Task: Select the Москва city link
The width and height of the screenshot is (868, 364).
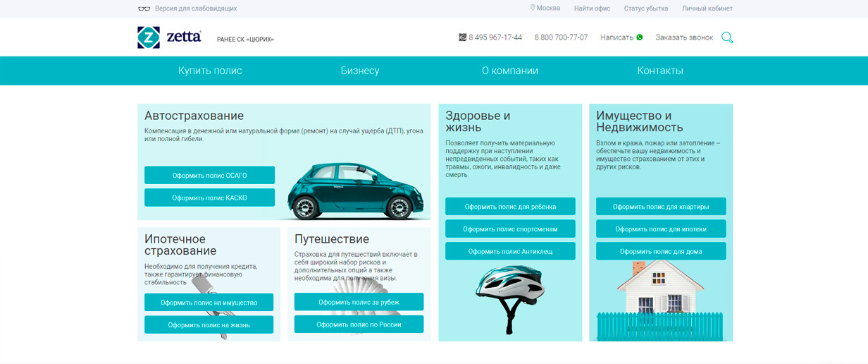Action: (x=549, y=8)
